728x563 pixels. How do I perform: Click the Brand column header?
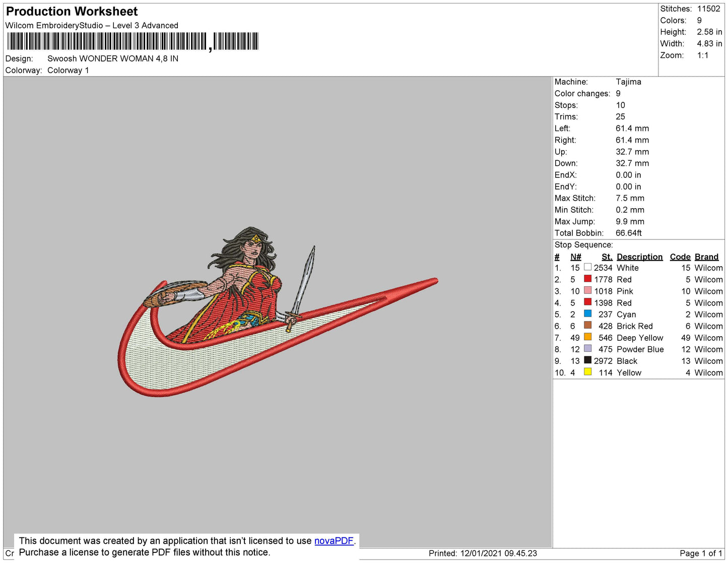[x=706, y=257]
